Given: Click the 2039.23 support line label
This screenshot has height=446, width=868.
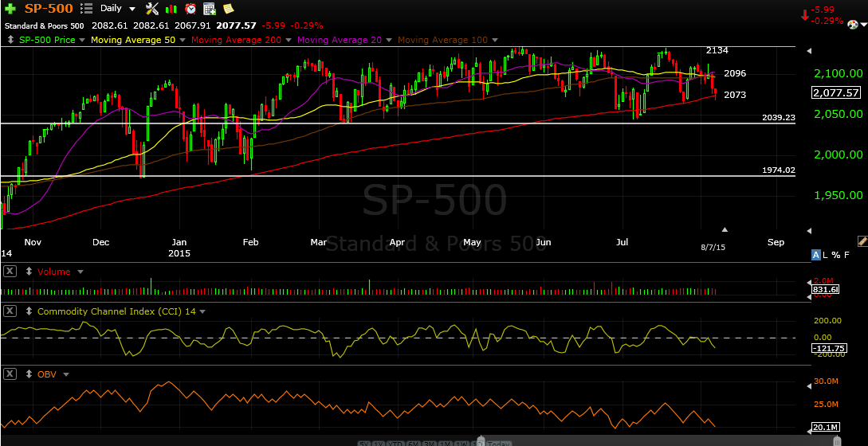Looking at the screenshot, I should pyautogui.click(x=778, y=117).
